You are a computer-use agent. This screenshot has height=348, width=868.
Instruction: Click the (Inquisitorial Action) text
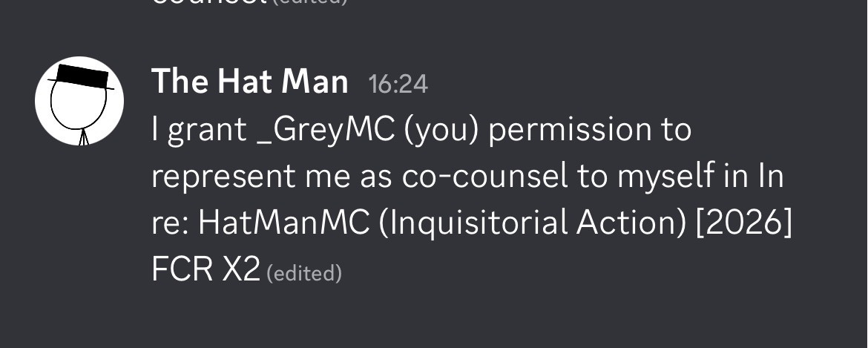pyautogui.click(x=533, y=223)
